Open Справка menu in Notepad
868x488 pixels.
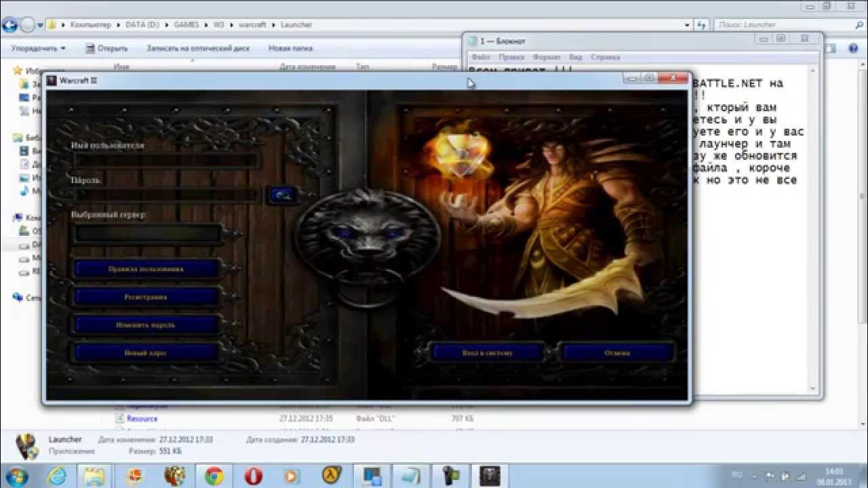[x=606, y=58]
